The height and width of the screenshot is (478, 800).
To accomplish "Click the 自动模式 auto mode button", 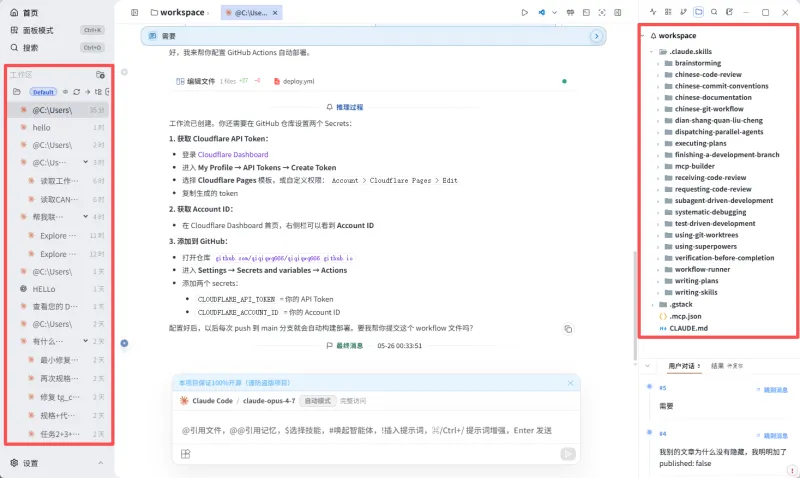I will click(317, 401).
